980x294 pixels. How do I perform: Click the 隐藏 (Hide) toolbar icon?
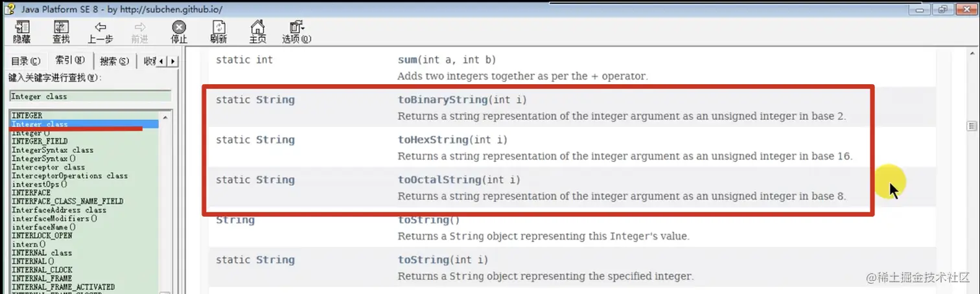click(x=21, y=32)
